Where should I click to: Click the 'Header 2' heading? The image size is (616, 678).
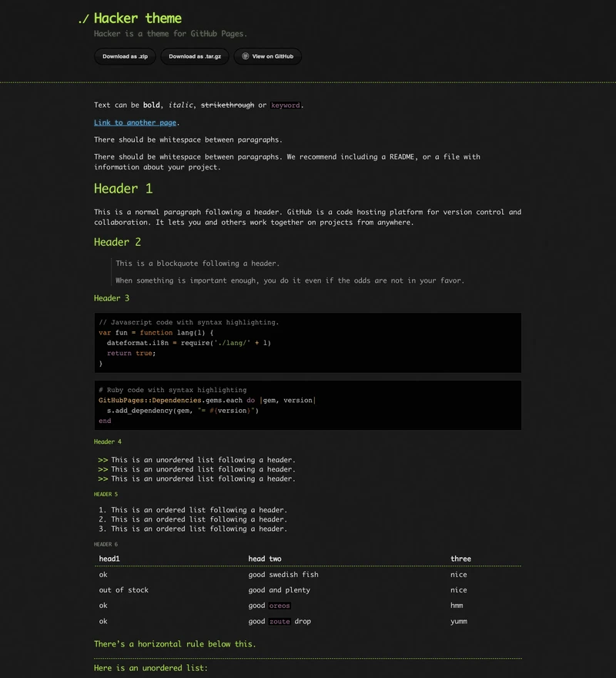(x=117, y=242)
